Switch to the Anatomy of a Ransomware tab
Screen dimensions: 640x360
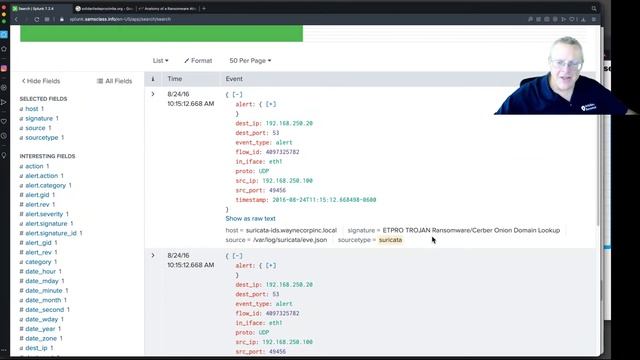(168, 9)
